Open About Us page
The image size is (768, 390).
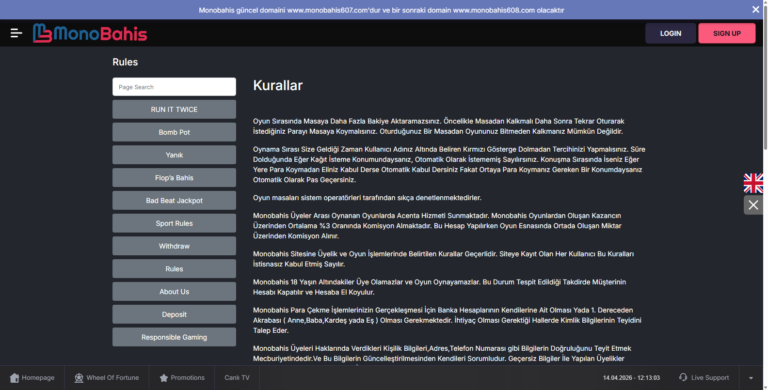coord(174,292)
